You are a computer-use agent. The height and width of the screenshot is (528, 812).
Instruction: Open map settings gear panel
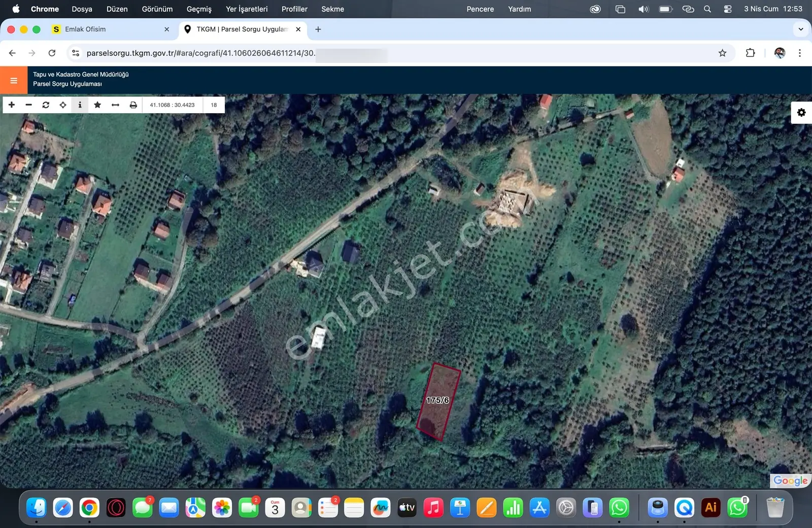pos(801,113)
